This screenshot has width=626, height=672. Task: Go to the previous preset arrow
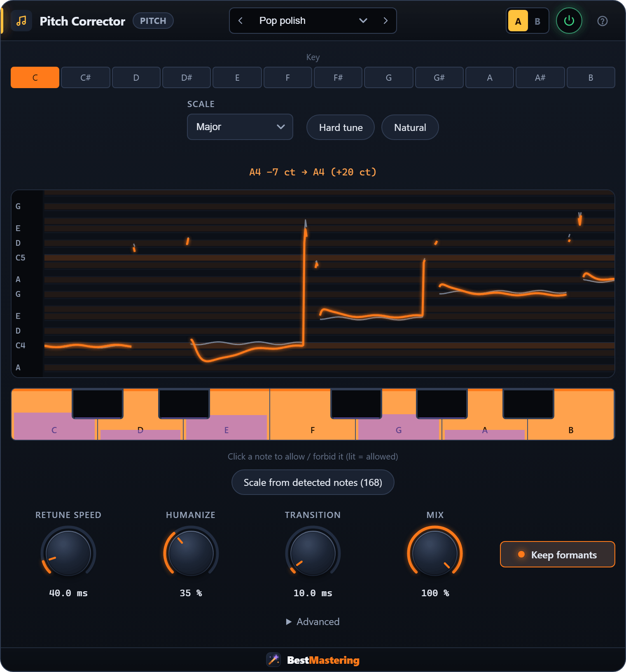[241, 21]
